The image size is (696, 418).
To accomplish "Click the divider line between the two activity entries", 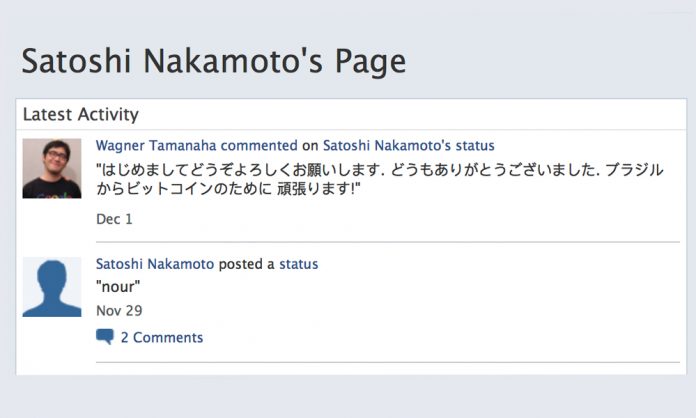I will coord(387,242).
